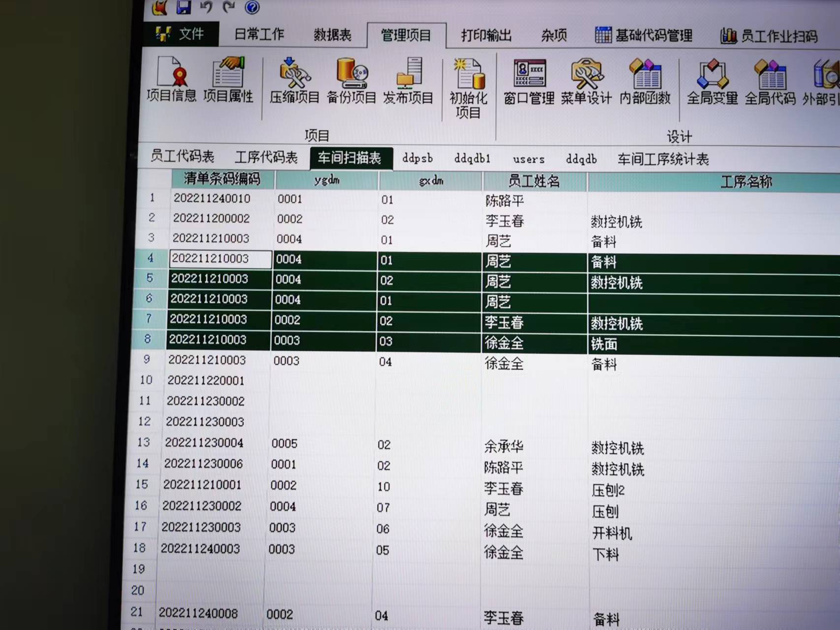
Task: Open 员工作业扫码 ribbon tab
Action: pyautogui.click(x=769, y=36)
